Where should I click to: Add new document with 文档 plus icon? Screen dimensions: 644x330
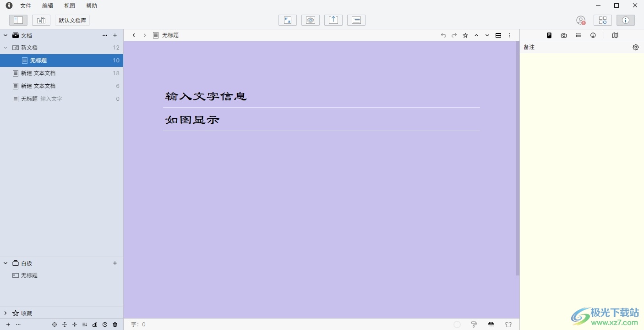pos(115,35)
